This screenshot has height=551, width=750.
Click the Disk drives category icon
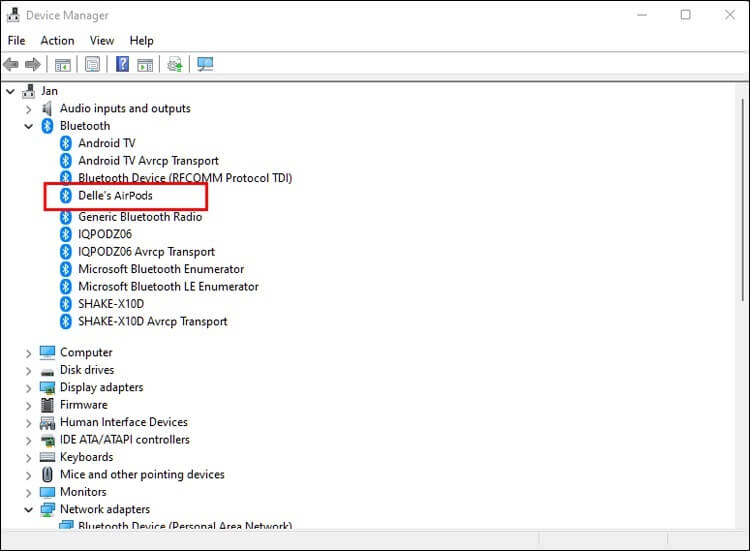coord(47,372)
